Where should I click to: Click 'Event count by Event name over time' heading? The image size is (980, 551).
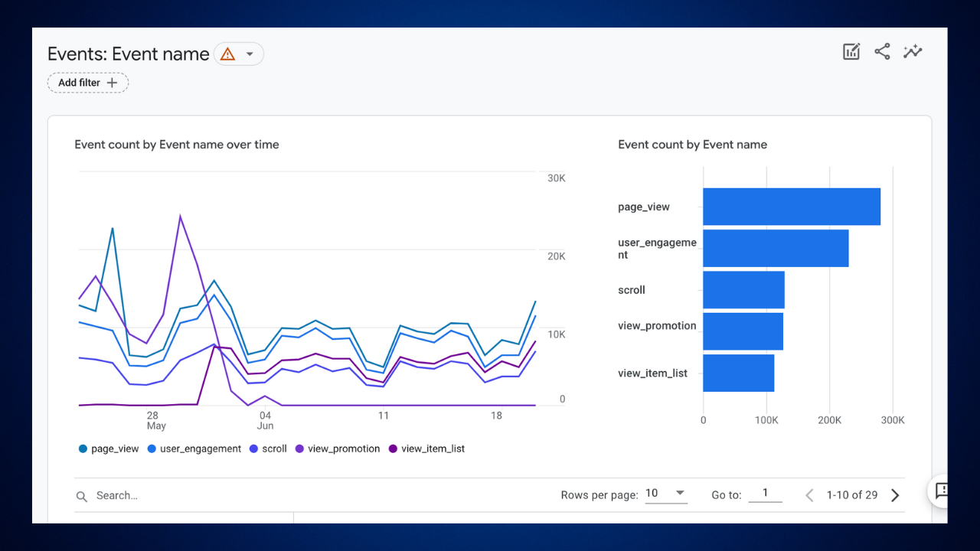pos(177,145)
